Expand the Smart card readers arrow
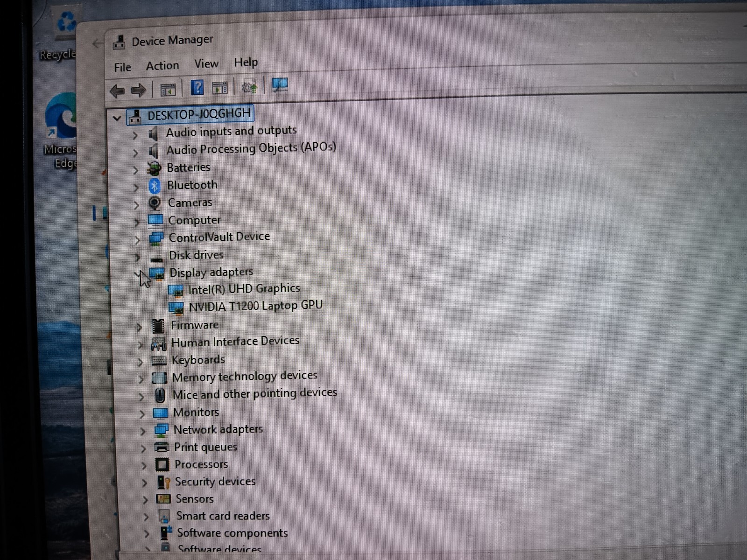The height and width of the screenshot is (560, 747). pyautogui.click(x=146, y=518)
